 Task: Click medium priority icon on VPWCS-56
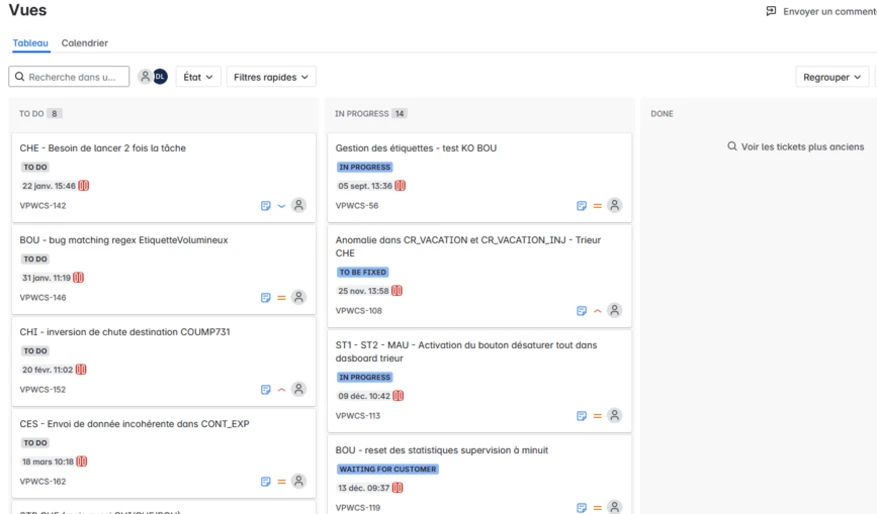point(597,206)
